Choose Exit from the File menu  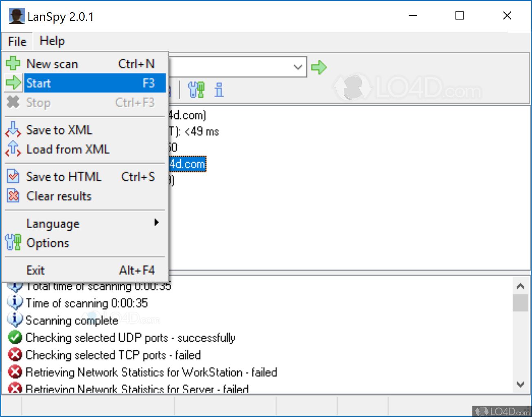tap(85, 270)
